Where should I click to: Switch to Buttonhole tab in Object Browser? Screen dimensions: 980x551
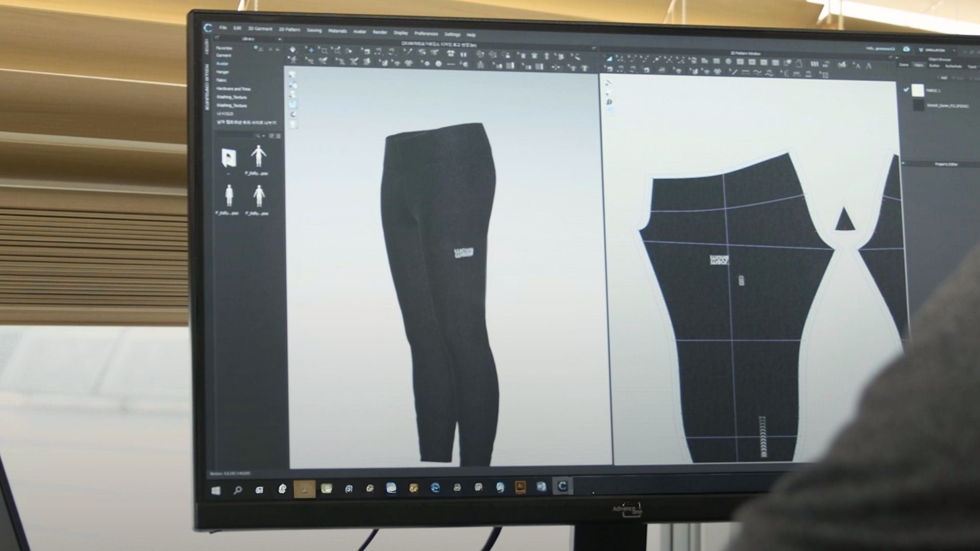pos(952,66)
